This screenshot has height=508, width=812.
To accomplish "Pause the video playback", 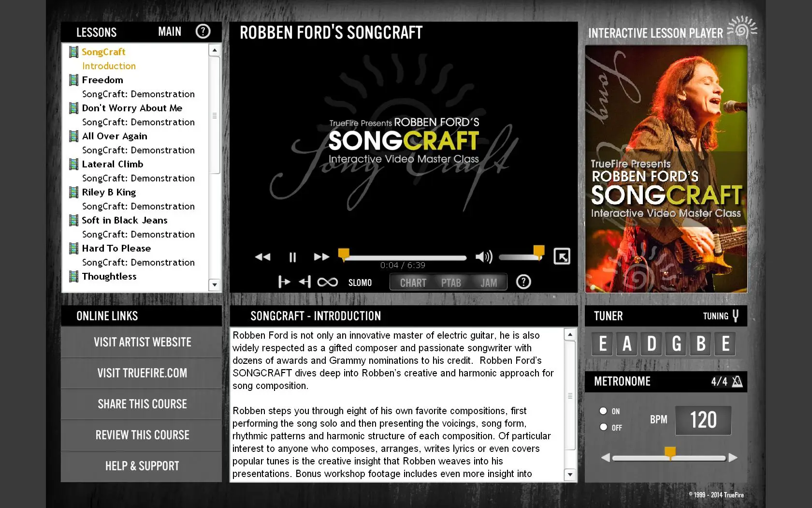I will [x=292, y=257].
